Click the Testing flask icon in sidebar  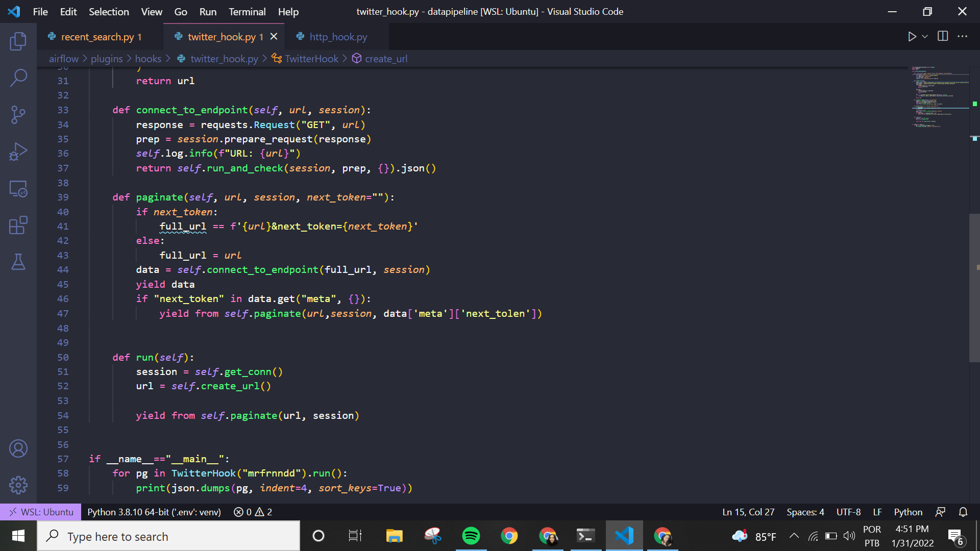(x=18, y=262)
